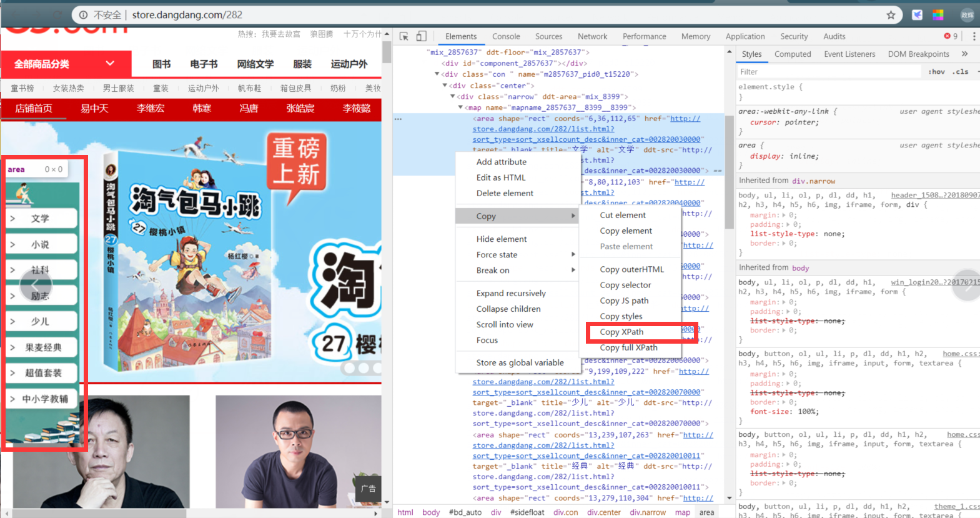Choose Copy selector
Screen dimensions: 980x518
pos(626,285)
